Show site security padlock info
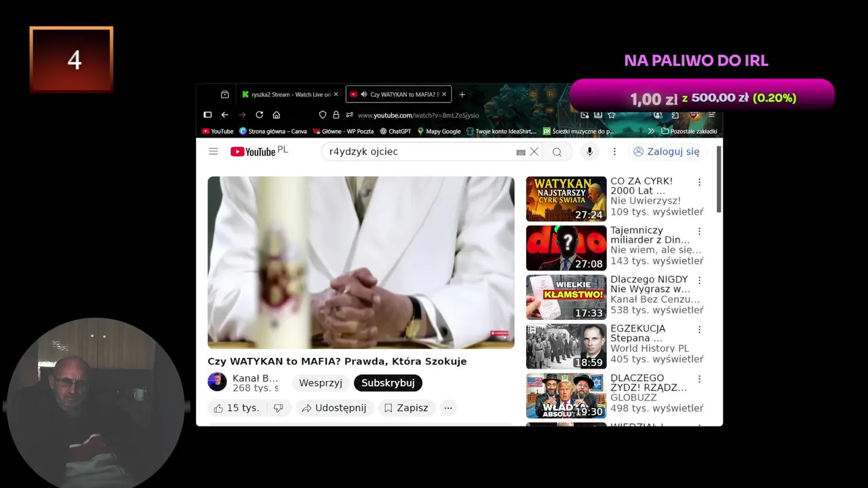Screen dimensions: 868x488 pyautogui.click(x=336, y=115)
